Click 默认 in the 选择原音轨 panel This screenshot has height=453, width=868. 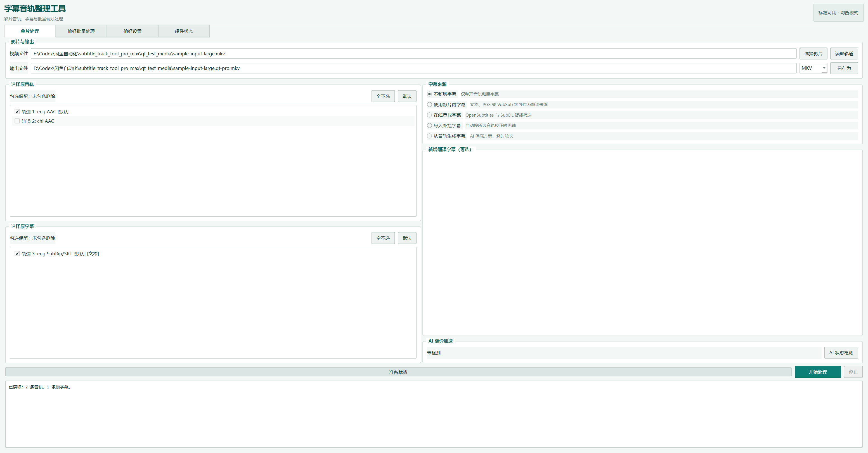coord(407,96)
